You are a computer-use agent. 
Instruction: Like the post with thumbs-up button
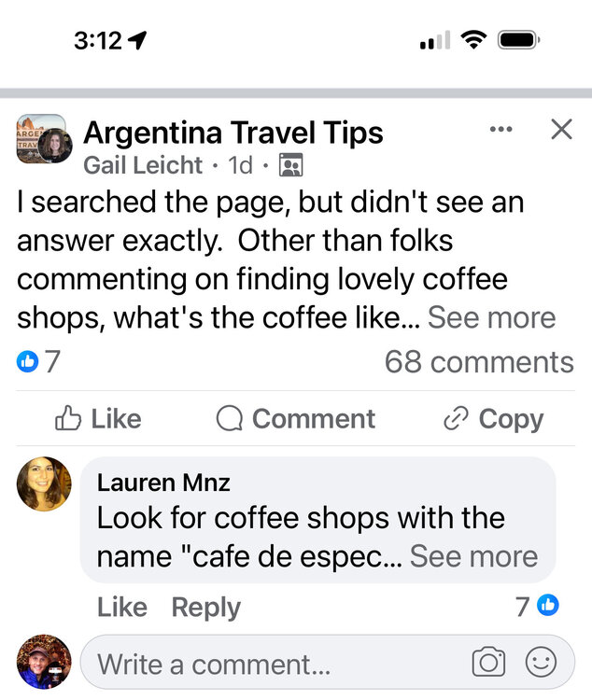pos(98,418)
